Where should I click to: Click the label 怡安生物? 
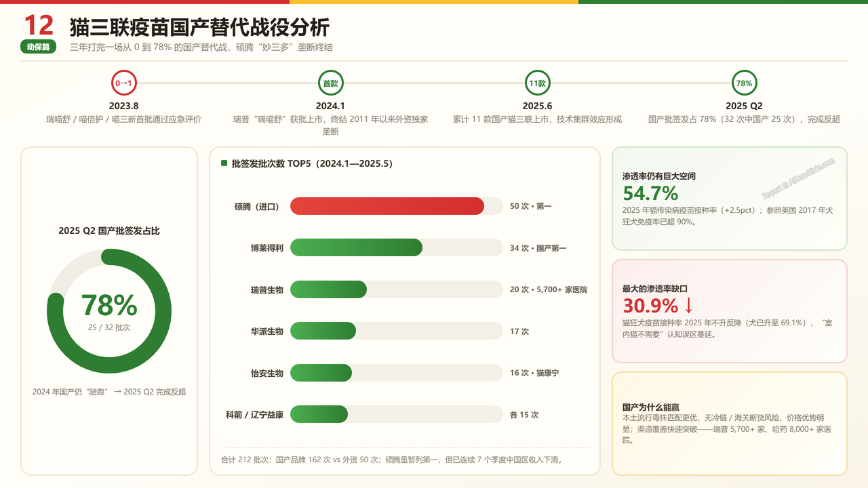(x=267, y=373)
